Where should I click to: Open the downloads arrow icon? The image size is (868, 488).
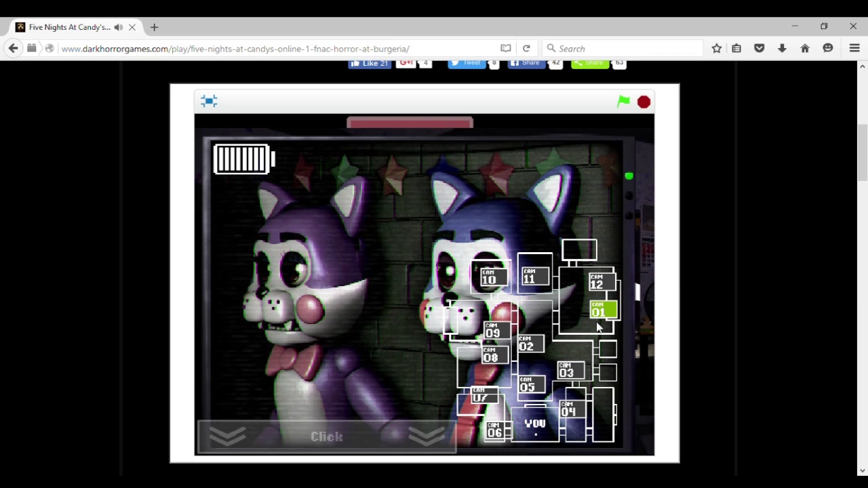point(782,48)
